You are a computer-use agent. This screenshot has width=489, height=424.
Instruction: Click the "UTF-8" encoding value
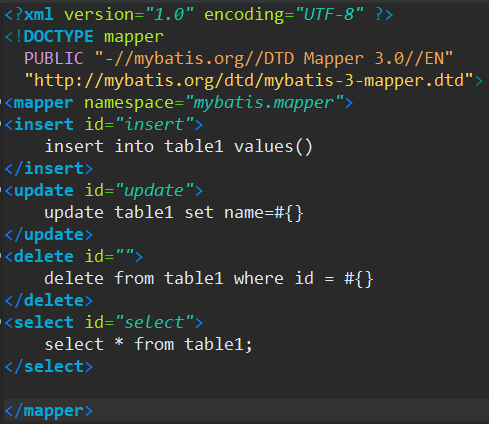329,15
